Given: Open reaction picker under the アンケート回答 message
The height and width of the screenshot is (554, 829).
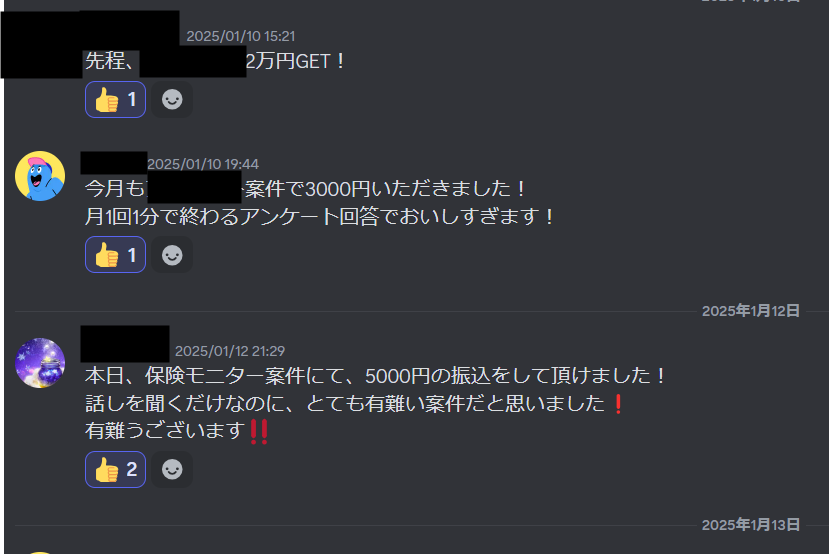Looking at the screenshot, I should 172,255.
